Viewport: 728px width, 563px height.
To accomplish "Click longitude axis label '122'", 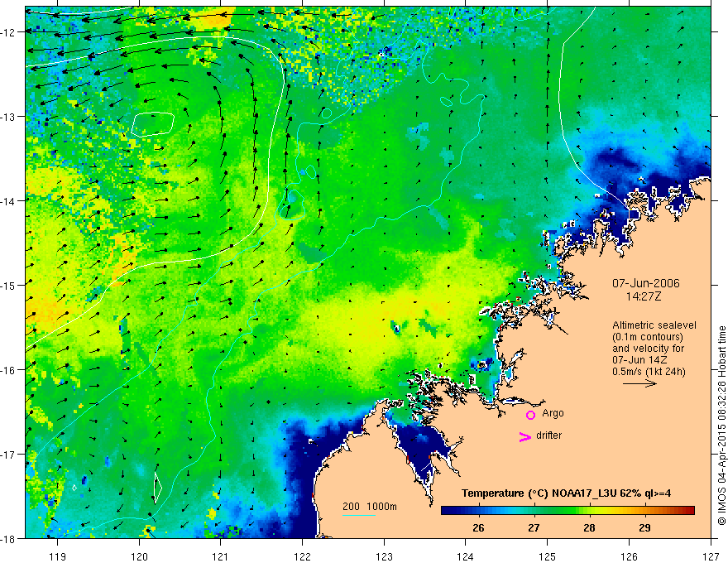I will pos(302,556).
